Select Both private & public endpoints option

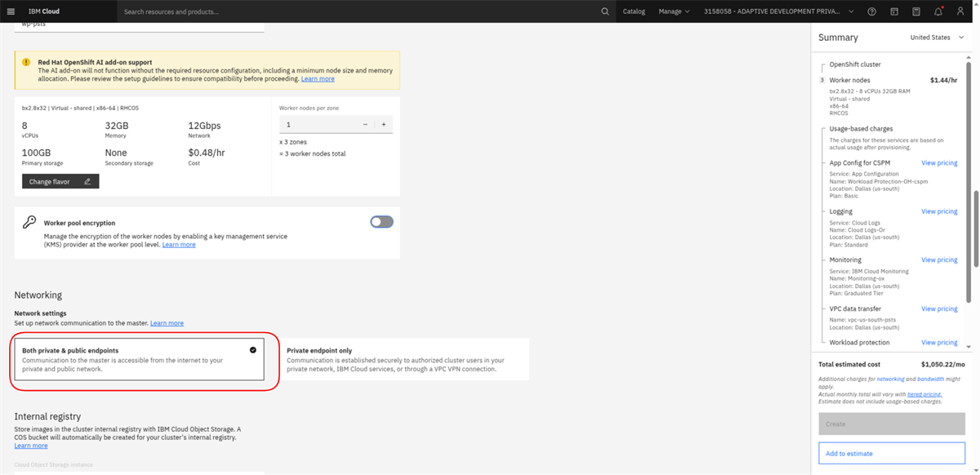[139, 358]
